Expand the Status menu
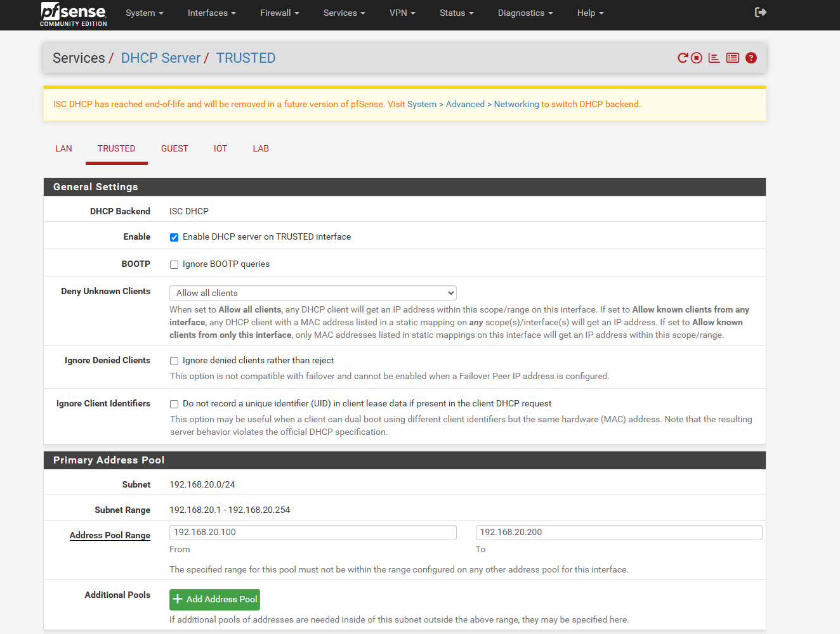The width and height of the screenshot is (840, 634). pyautogui.click(x=457, y=13)
